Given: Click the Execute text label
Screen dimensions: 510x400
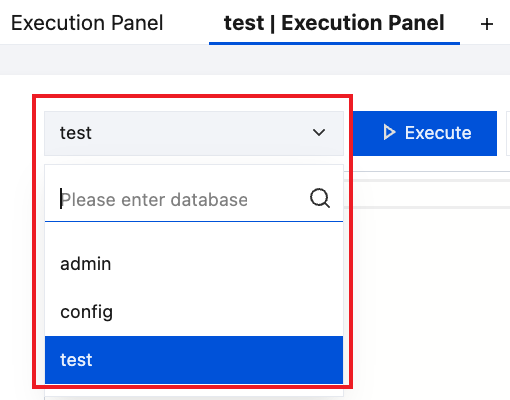Looking at the screenshot, I should pyautogui.click(x=438, y=133).
